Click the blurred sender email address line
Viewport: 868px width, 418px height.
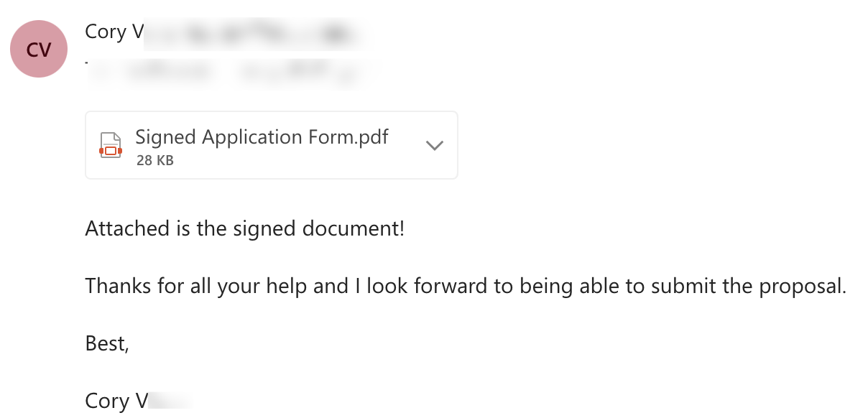[x=230, y=70]
